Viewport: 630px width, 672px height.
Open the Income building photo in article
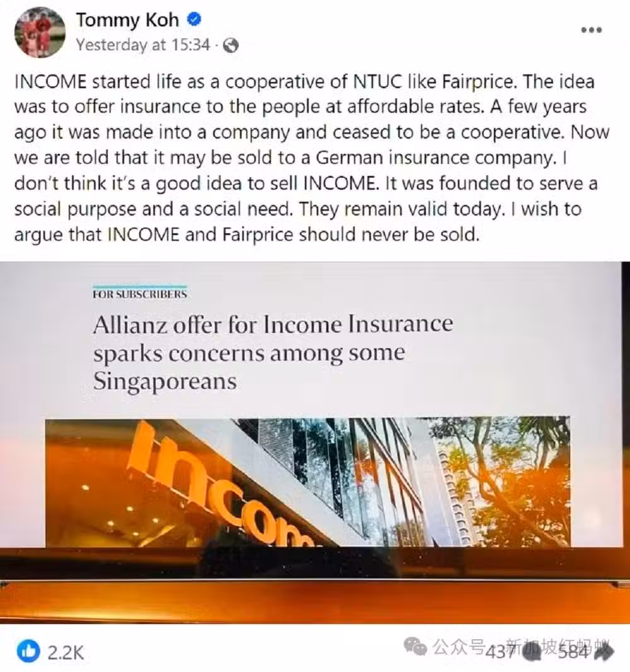pyautogui.click(x=307, y=482)
